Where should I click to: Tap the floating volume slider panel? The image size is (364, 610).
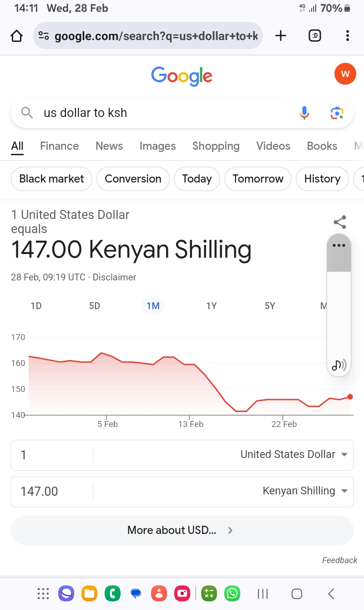(339, 319)
